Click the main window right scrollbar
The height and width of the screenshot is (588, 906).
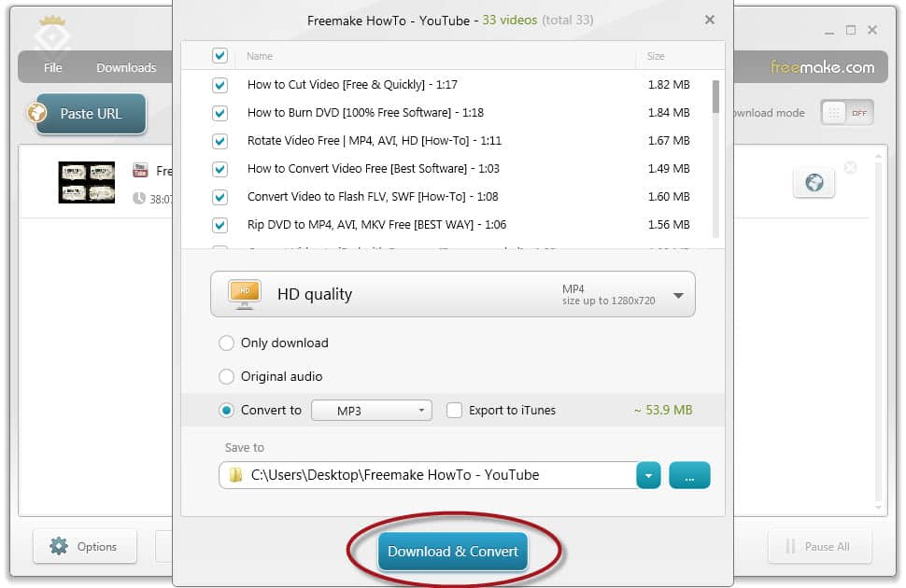pyautogui.click(x=878, y=331)
